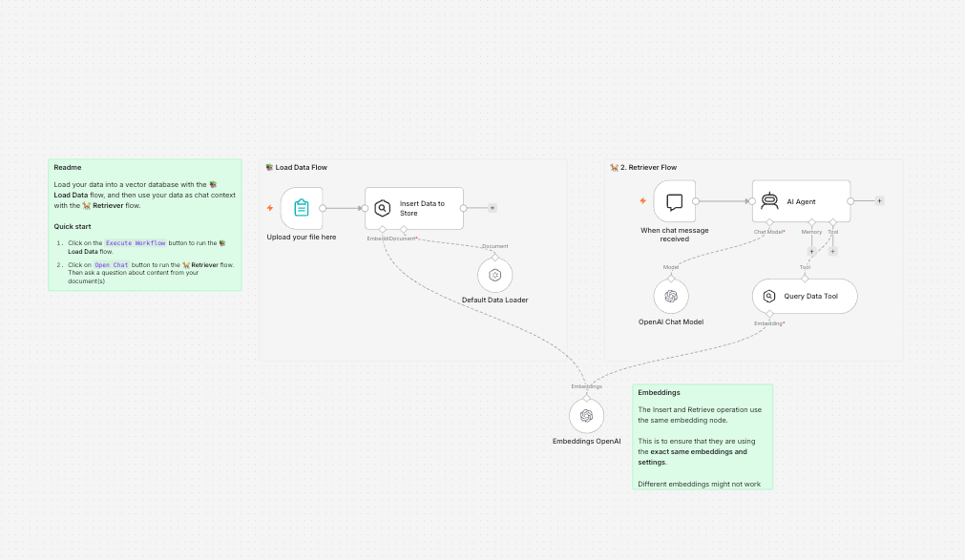Click the Tool diamond atop Query Data Tool
Screen dimensions: 965x560
pos(805,279)
